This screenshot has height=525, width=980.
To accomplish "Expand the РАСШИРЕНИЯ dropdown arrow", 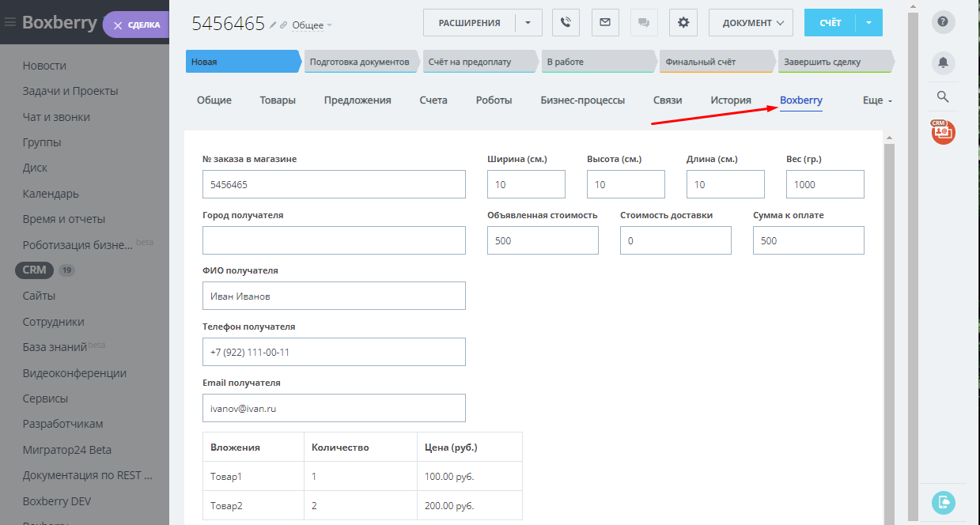I will pos(528,23).
